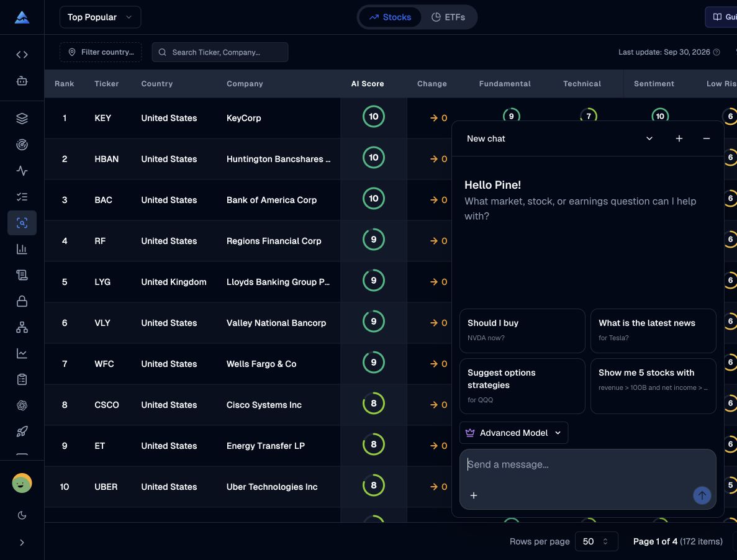Toggle dark mode with moon icon
Image resolution: width=737 pixels, height=560 pixels.
tap(22, 515)
